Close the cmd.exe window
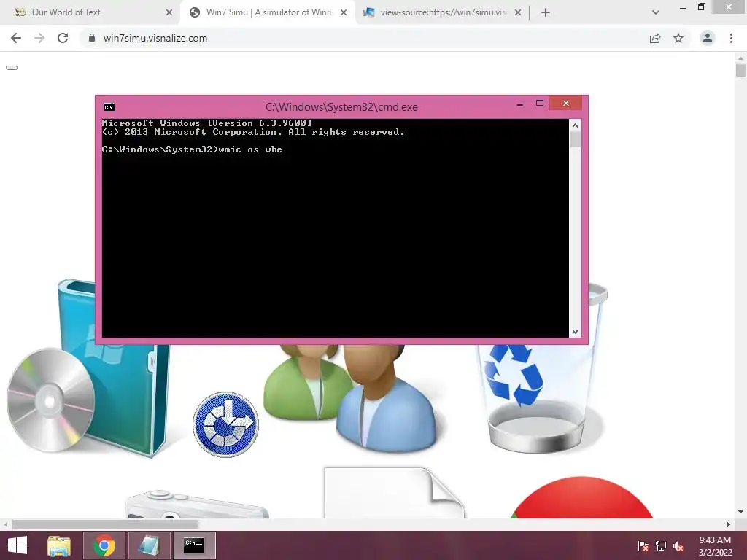The width and height of the screenshot is (747, 560). pyautogui.click(x=565, y=103)
